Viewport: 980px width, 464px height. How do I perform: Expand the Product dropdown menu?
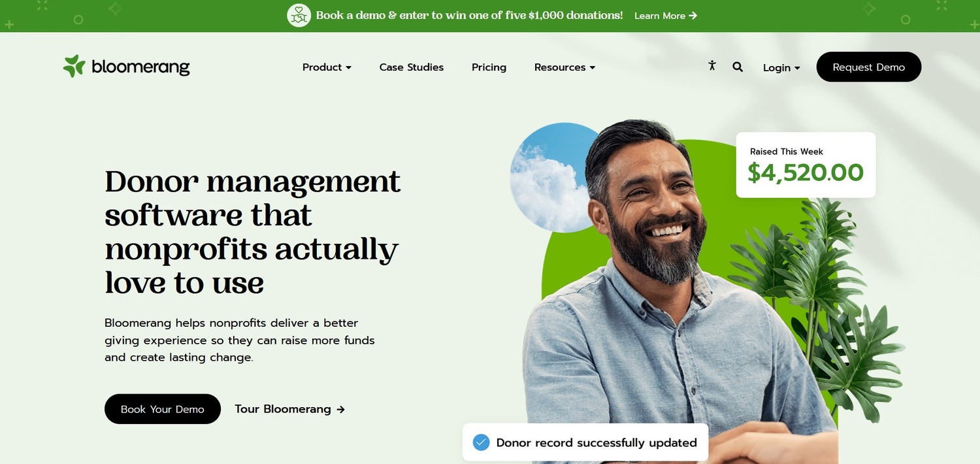tap(327, 67)
